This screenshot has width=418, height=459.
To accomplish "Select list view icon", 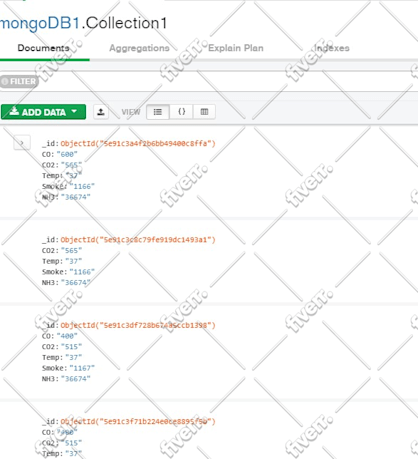I will click(158, 112).
